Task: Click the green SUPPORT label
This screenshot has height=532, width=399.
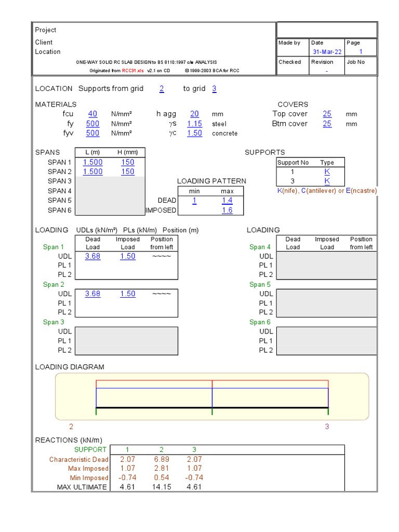Action: pyautogui.click(x=90, y=449)
